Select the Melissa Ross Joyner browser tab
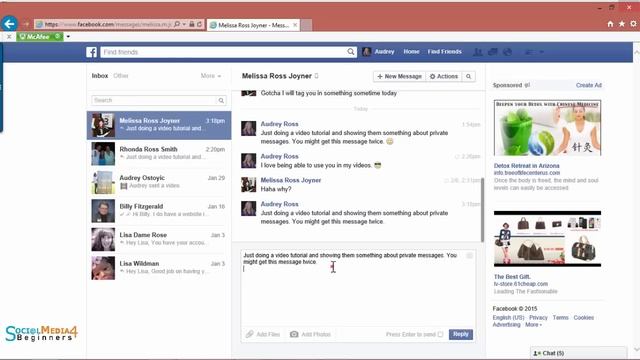The image size is (640, 360). click(x=253, y=25)
